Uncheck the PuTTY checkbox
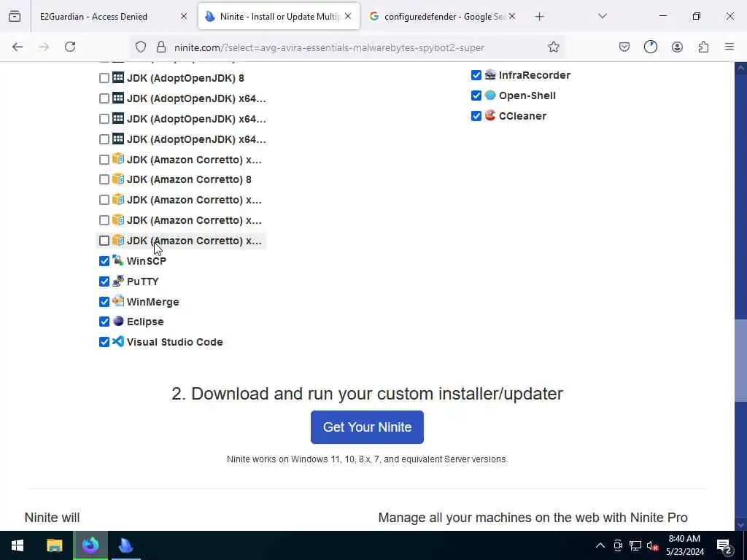747x560 pixels. coord(104,281)
